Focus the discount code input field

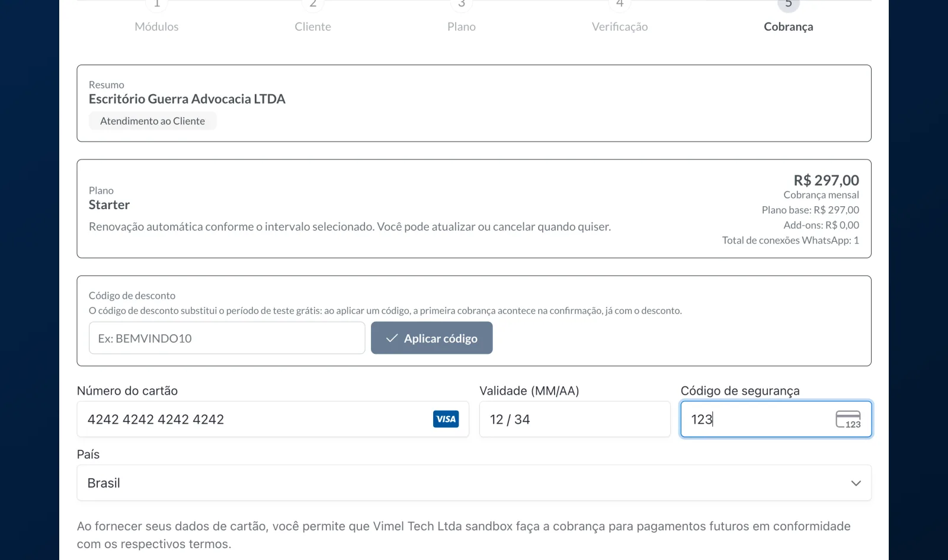(x=227, y=338)
